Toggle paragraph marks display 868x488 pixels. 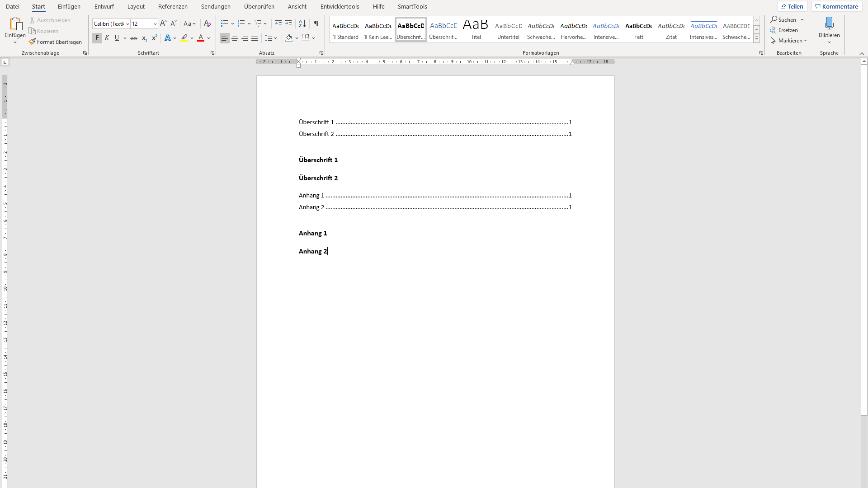pos(316,23)
